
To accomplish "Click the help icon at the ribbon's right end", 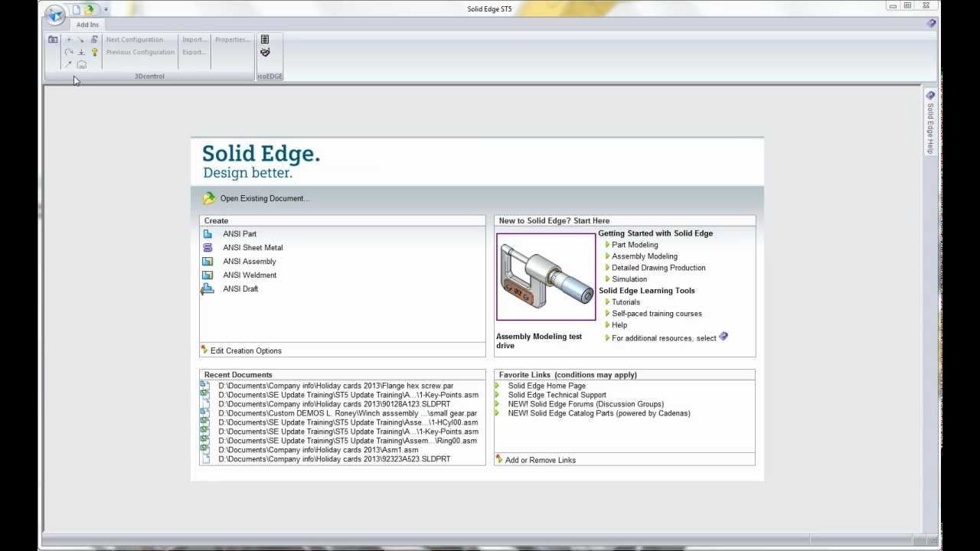I will tap(931, 24).
